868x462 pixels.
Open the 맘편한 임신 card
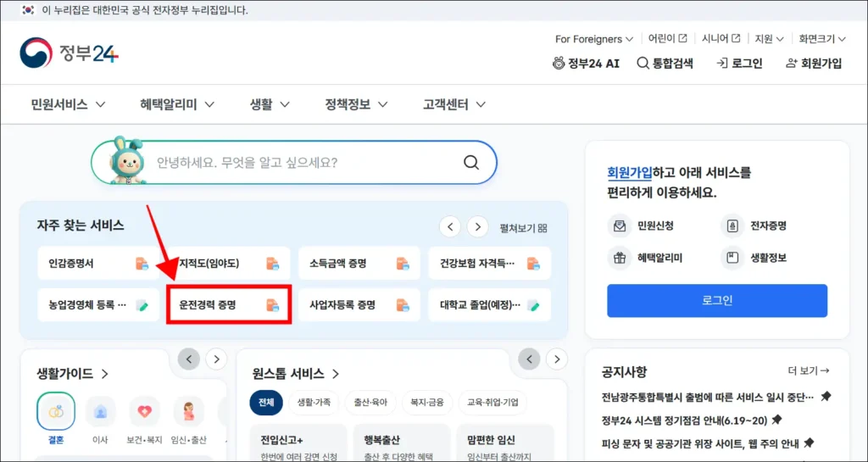coord(505,444)
